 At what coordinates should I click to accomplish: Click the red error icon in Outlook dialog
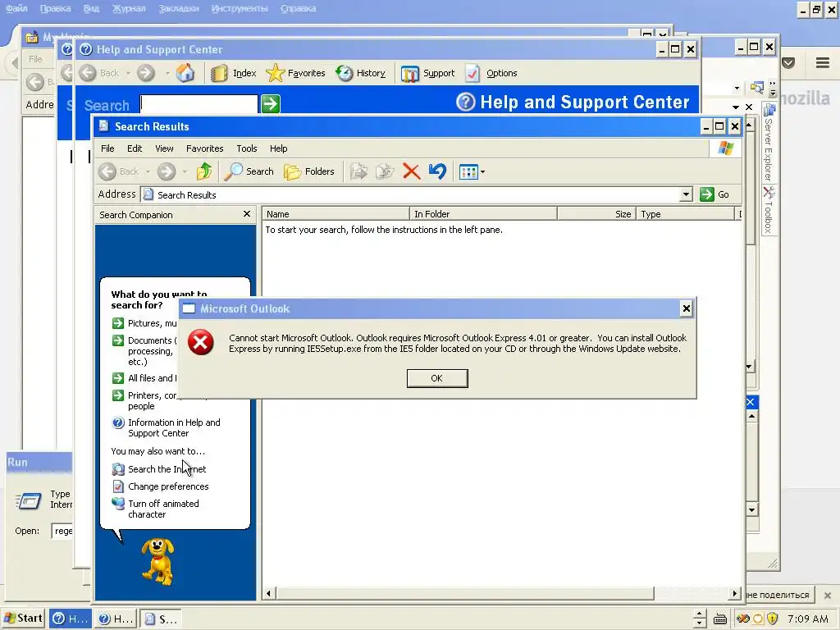click(201, 342)
